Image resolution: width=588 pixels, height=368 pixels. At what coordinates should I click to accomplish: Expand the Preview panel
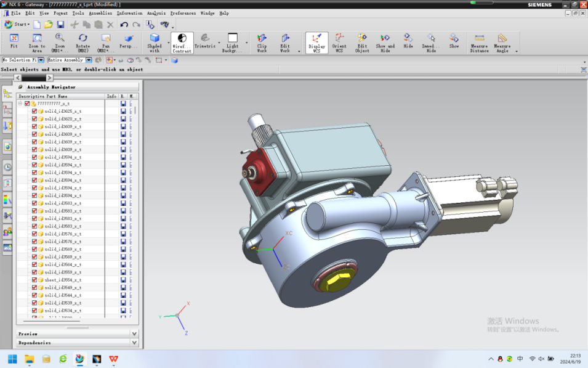134,333
